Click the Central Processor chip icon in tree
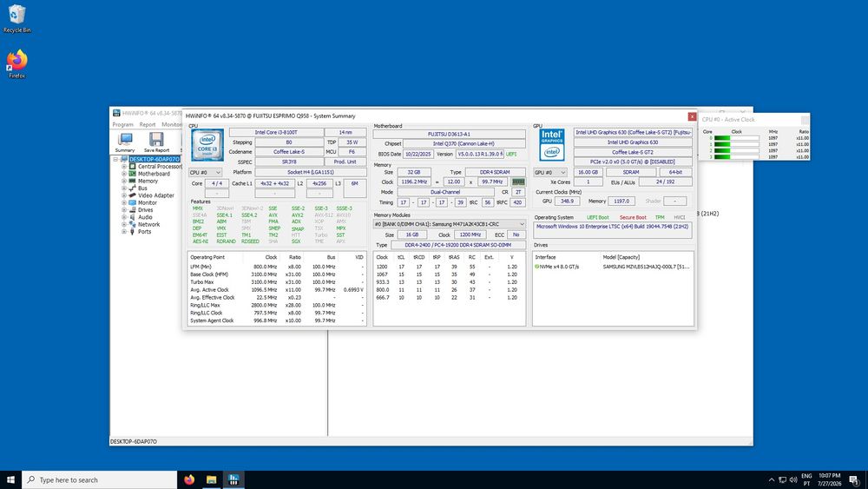868x489 pixels. pos(132,166)
